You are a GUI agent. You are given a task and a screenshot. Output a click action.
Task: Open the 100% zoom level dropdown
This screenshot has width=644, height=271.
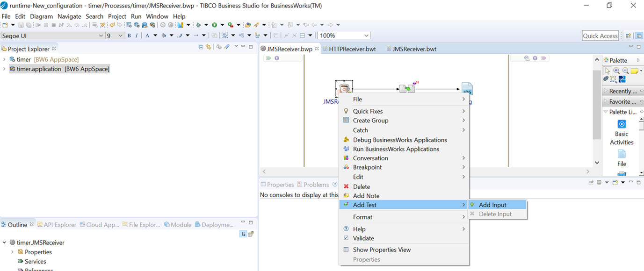click(x=366, y=36)
